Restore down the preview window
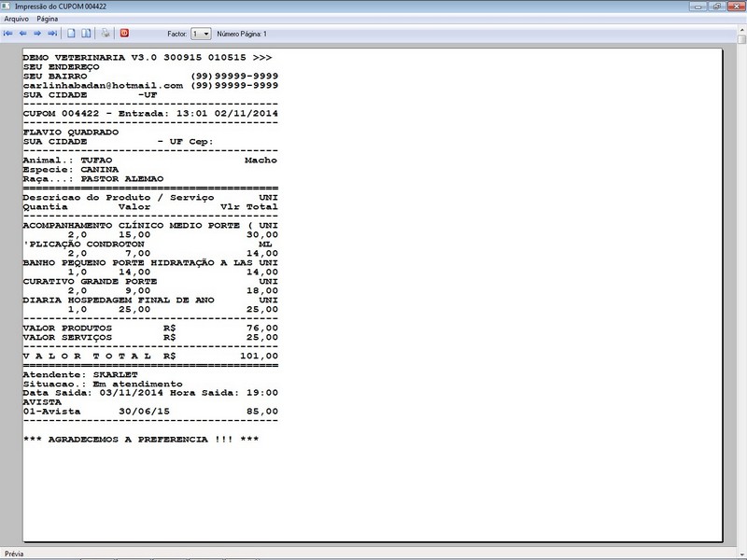Image resolution: width=747 pixels, height=560 pixels. tap(716, 7)
